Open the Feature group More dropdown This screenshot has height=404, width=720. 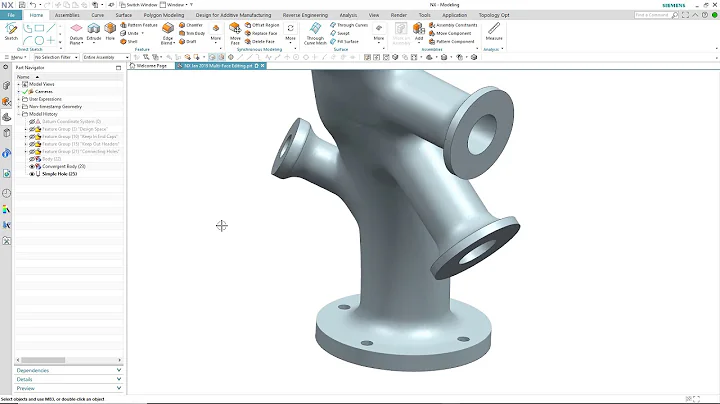215,33
